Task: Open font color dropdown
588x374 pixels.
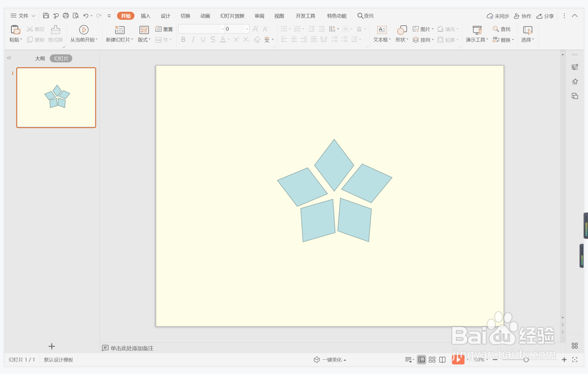Action: pyautogui.click(x=229, y=39)
